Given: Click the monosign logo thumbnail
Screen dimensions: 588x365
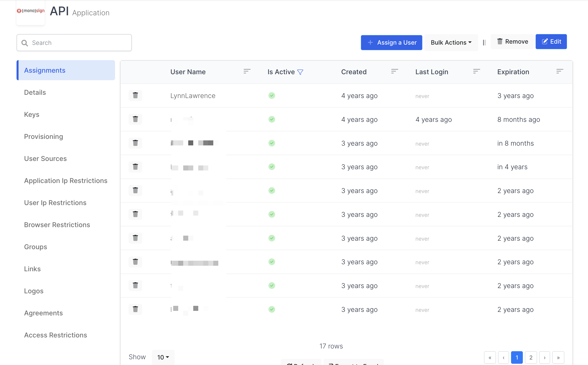Looking at the screenshot, I should [31, 11].
